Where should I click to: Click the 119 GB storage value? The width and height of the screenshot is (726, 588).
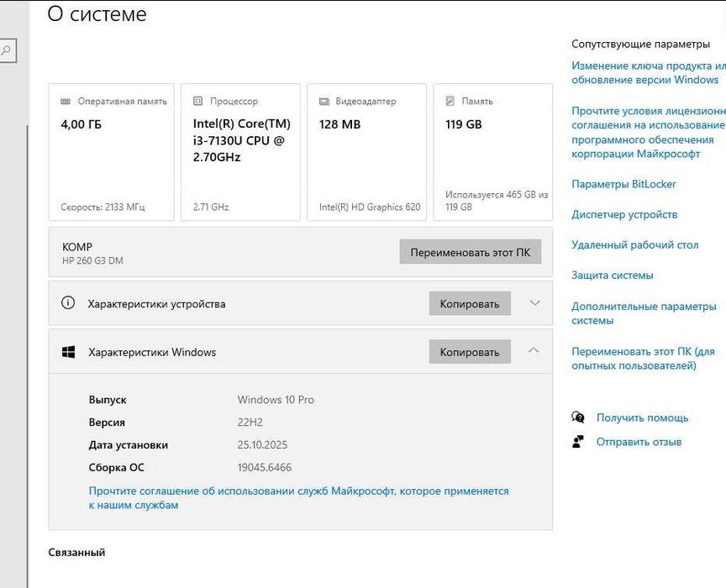(x=464, y=124)
